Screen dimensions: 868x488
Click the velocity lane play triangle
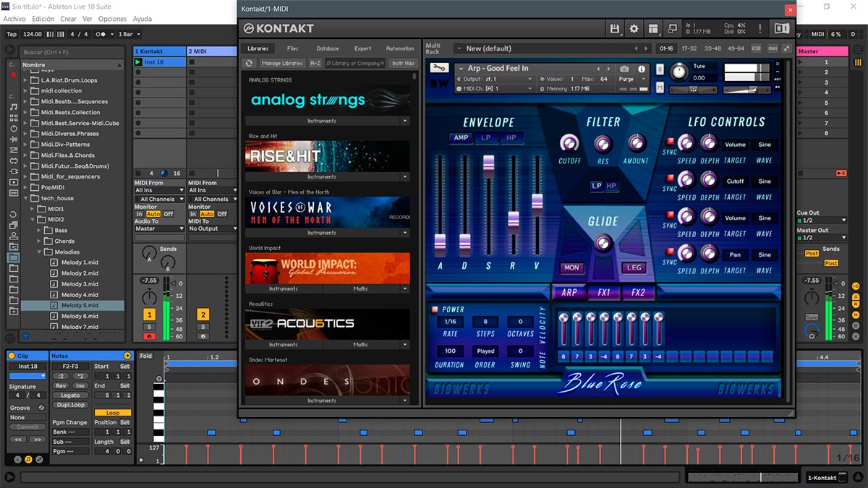click(141, 459)
